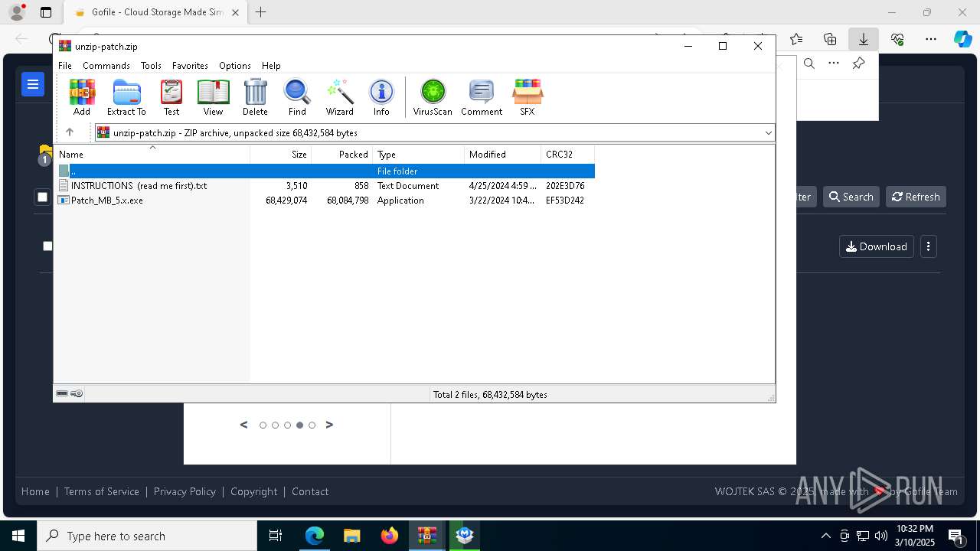Click the Gofile Search button

coord(851,197)
